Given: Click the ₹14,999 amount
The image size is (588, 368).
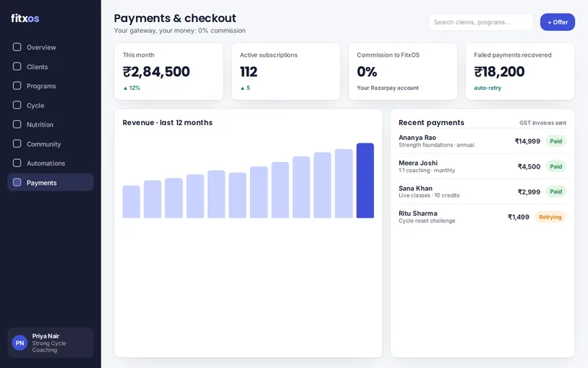Looking at the screenshot, I should (527, 141).
